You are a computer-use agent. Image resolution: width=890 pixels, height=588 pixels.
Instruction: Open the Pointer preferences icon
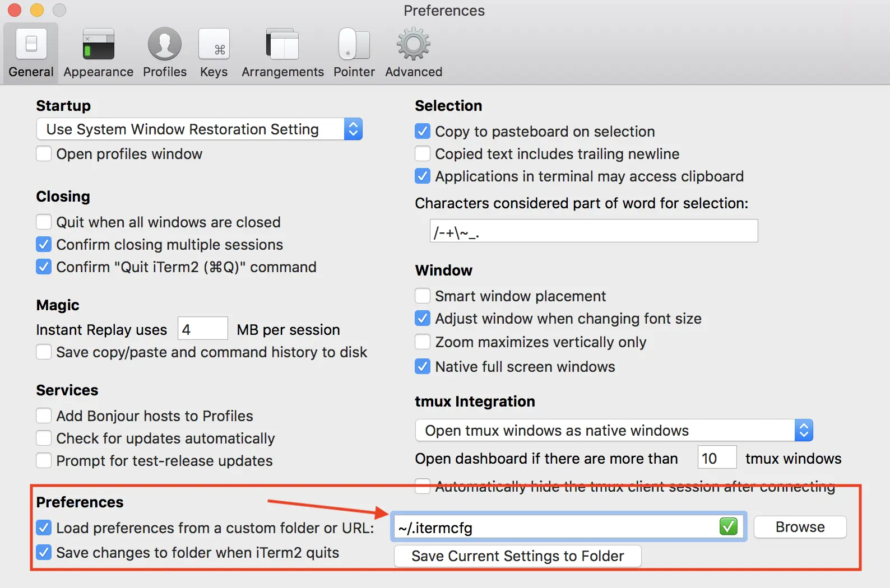click(x=354, y=44)
